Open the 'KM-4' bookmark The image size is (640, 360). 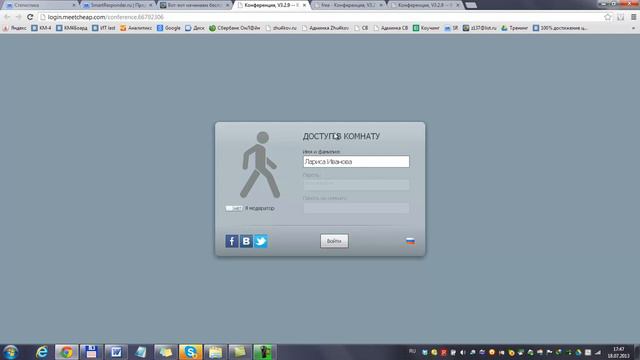(x=41, y=28)
